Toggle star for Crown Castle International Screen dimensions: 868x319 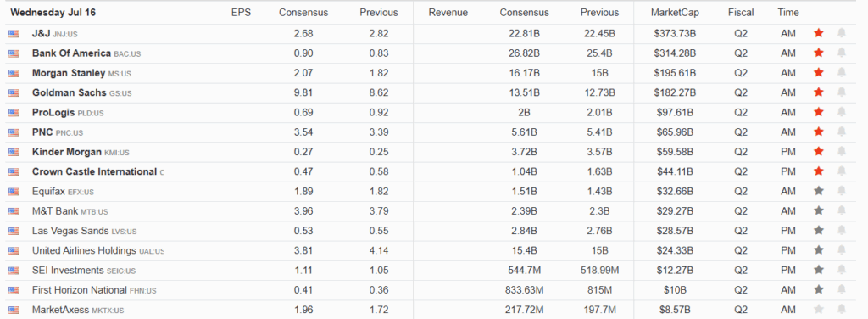tap(819, 171)
